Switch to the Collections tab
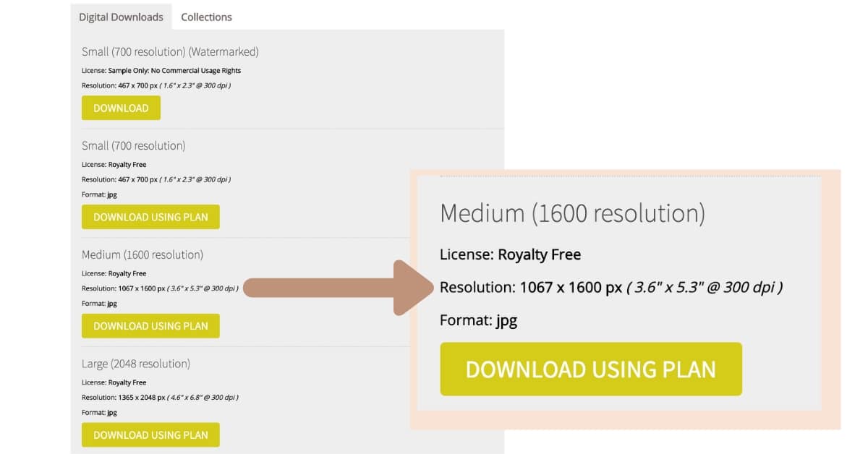This screenshot has width=868, height=454. tap(206, 17)
